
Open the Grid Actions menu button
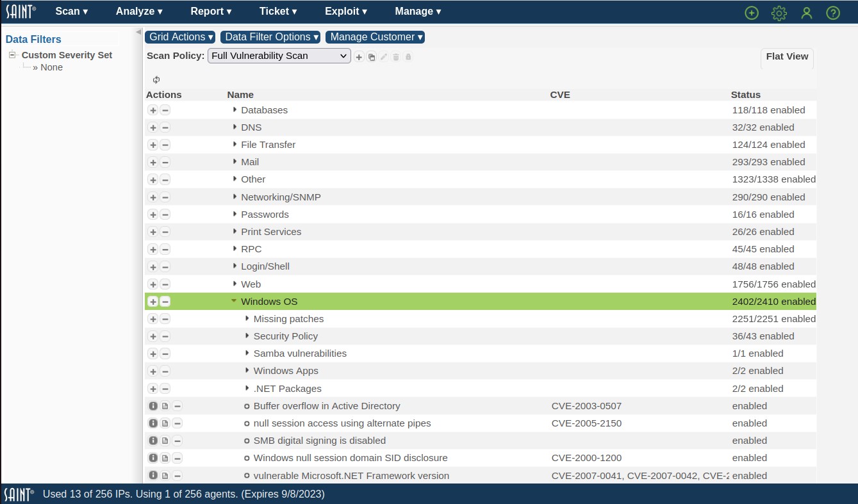[180, 37]
